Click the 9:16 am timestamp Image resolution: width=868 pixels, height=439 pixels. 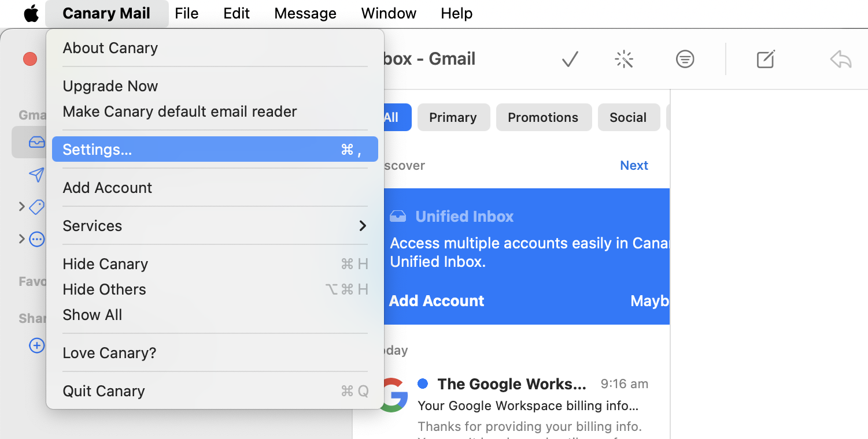pos(625,384)
